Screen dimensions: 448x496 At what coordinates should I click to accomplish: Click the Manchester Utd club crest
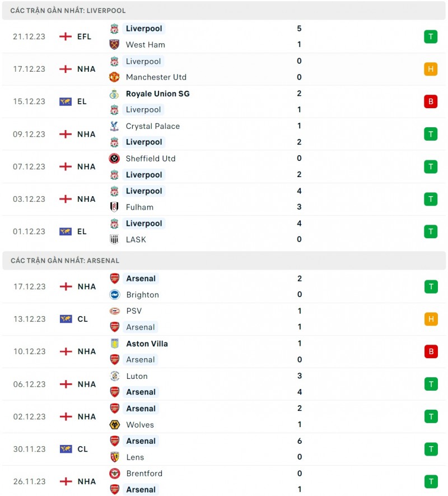(114, 77)
